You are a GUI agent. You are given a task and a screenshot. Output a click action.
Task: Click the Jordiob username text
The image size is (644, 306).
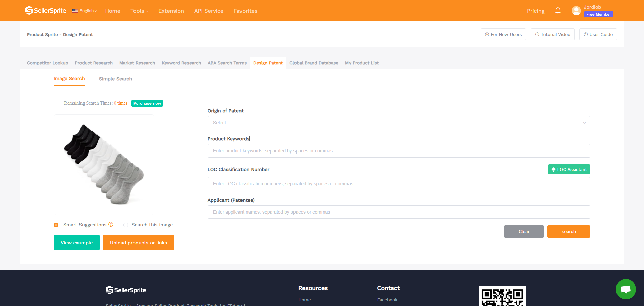coord(592,7)
